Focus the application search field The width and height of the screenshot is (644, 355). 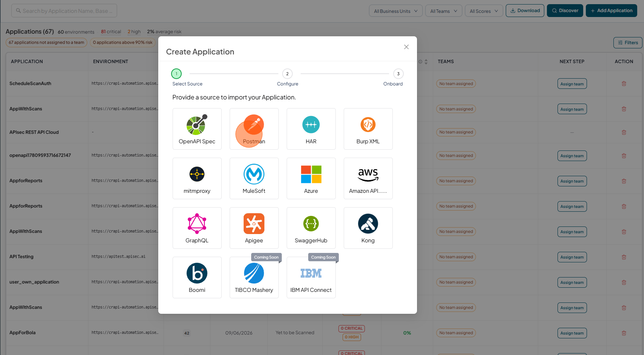point(64,11)
